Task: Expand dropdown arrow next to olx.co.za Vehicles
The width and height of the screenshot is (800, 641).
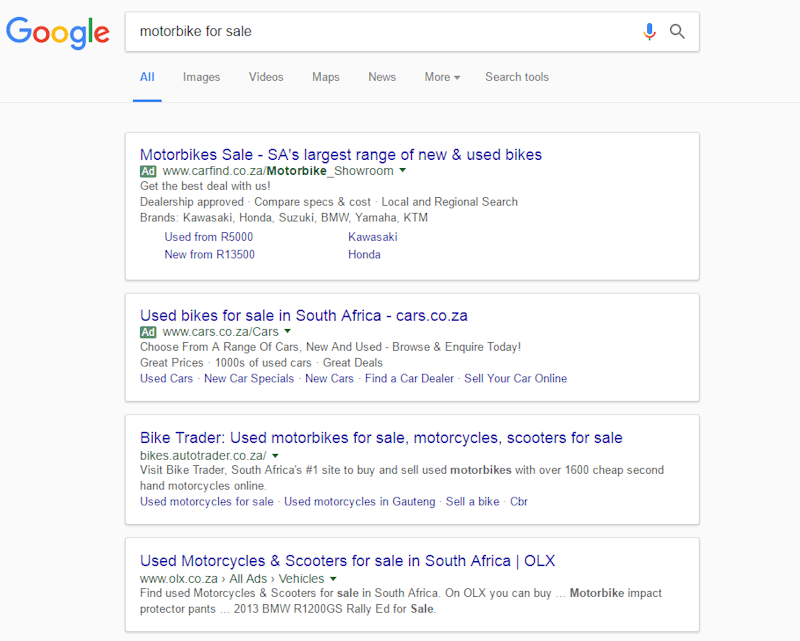Action: [x=333, y=579]
